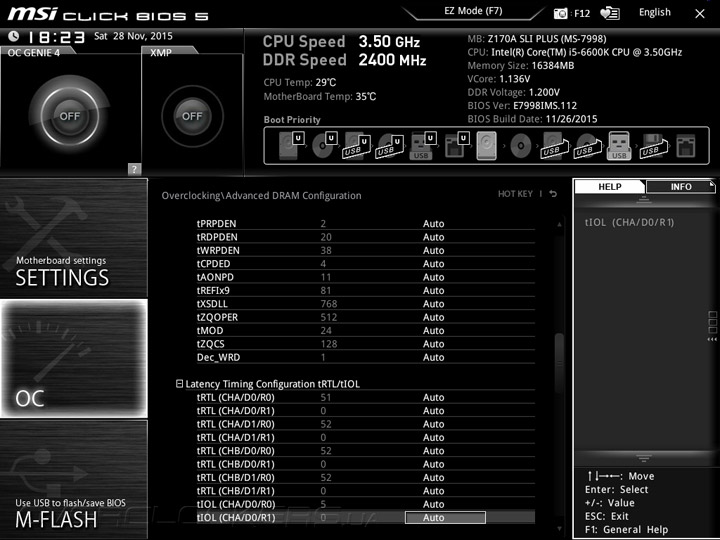Change the language via the English button
This screenshot has height=540, width=720.
pyautogui.click(x=655, y=12)
